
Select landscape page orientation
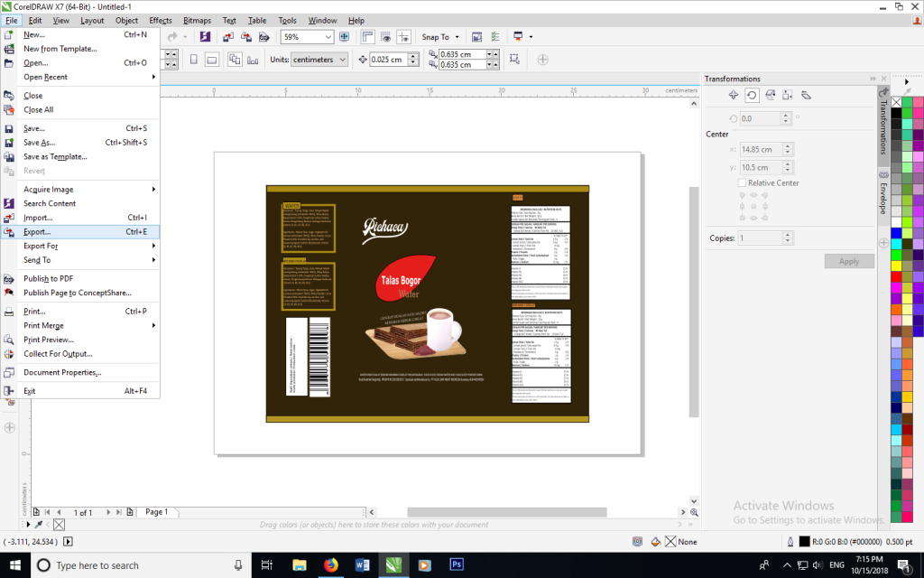212,60
